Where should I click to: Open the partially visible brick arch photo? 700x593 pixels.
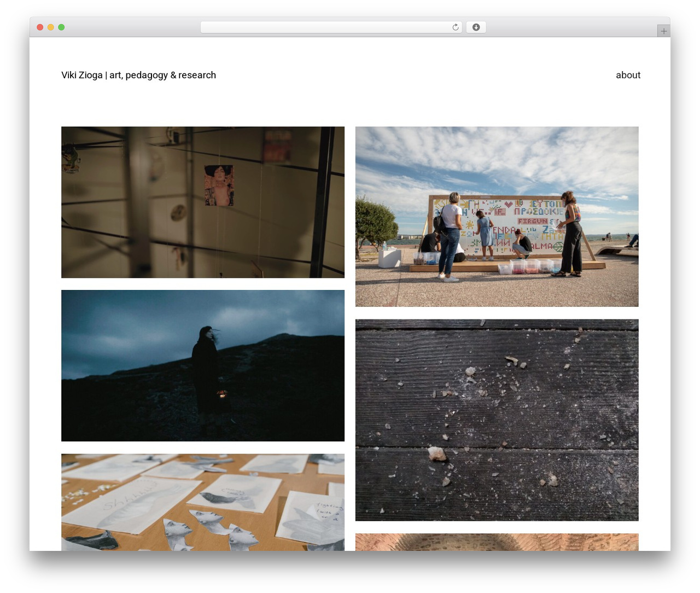497,542
